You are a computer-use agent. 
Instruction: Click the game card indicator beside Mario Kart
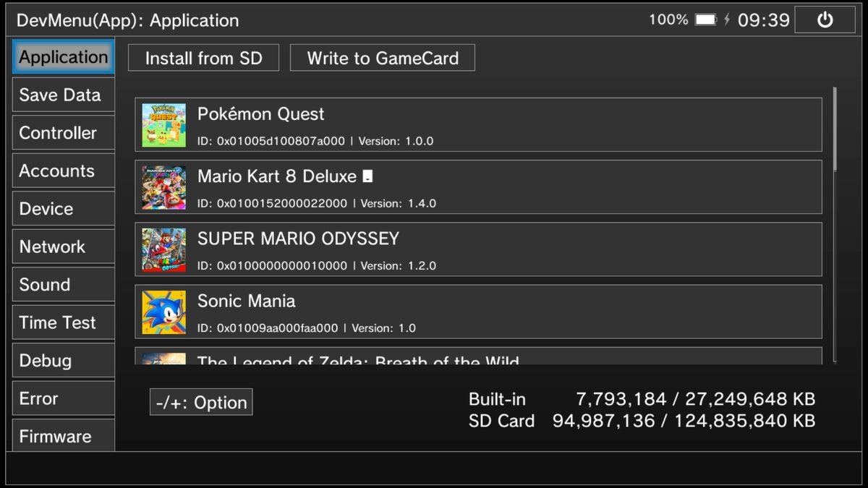pos(367,177)
